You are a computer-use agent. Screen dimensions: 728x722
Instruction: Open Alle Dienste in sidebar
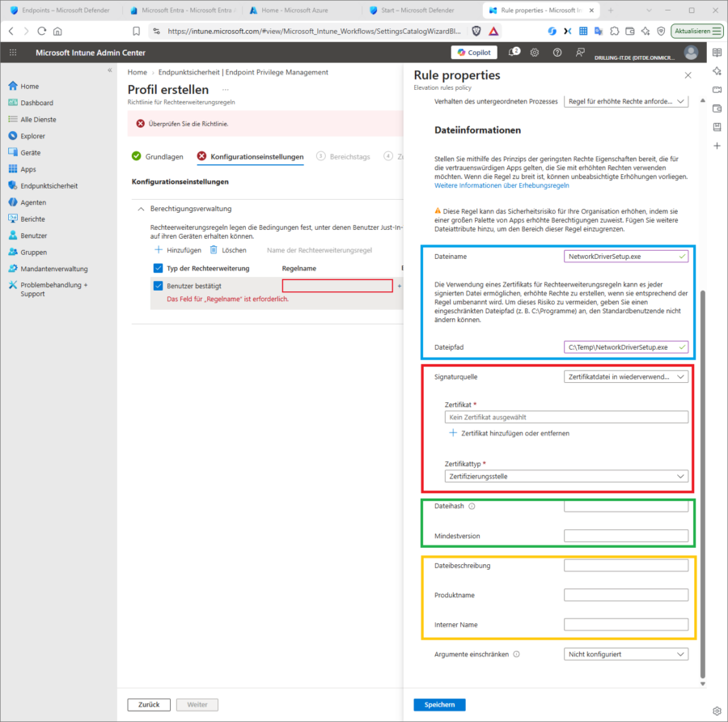click(32, 120)
